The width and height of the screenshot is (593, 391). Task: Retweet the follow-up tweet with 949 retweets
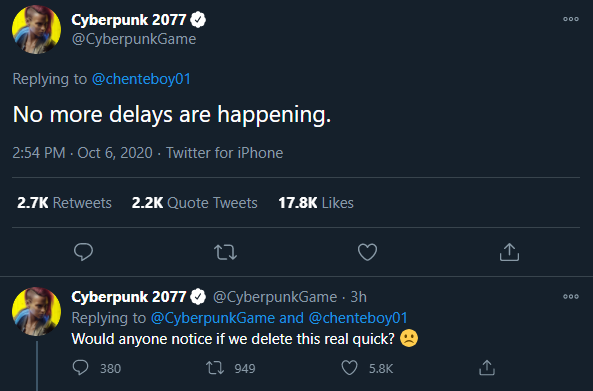215,368
